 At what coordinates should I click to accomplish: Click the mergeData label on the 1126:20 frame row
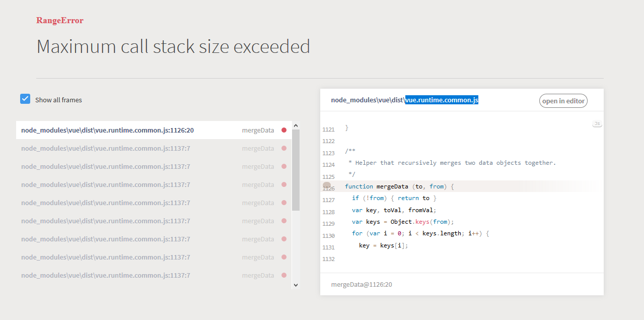[x=258, y=130]
